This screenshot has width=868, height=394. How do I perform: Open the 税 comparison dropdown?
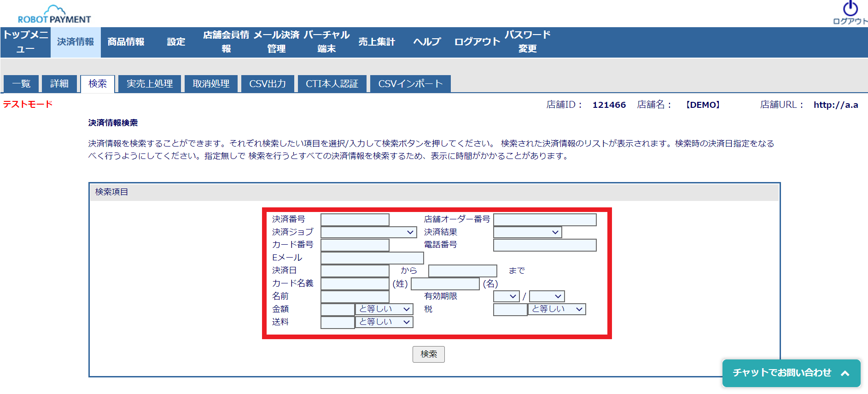coord(557,309)
